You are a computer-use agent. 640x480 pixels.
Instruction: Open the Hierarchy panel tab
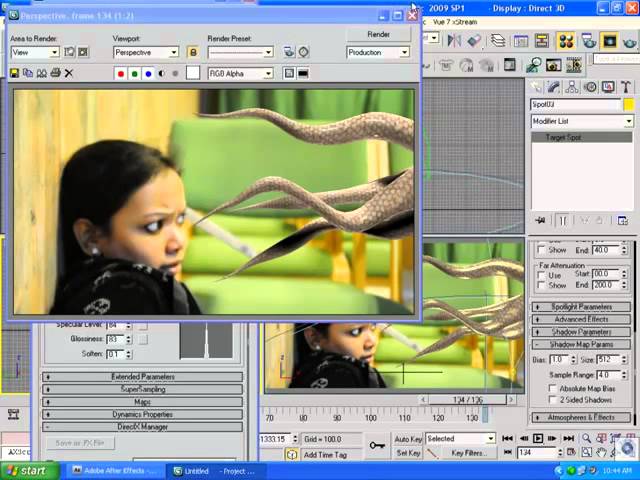pyautogui.click(x=572, y=86)
